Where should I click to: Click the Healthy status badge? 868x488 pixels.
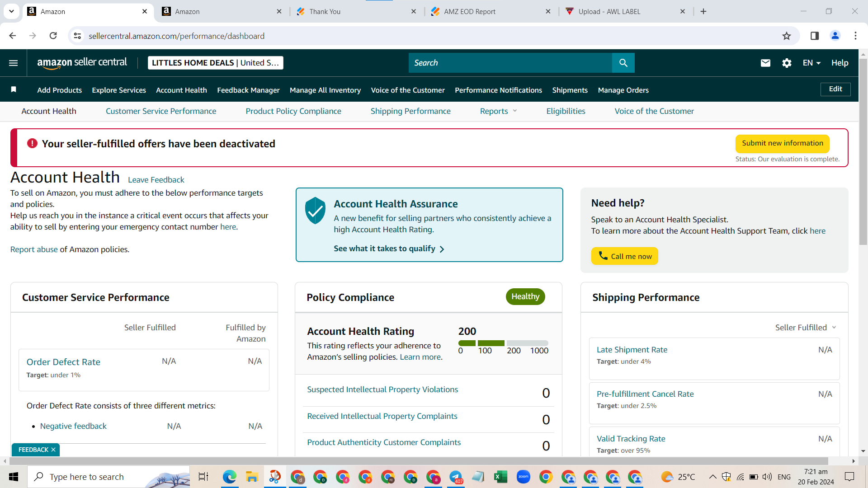tap(525, 296)
